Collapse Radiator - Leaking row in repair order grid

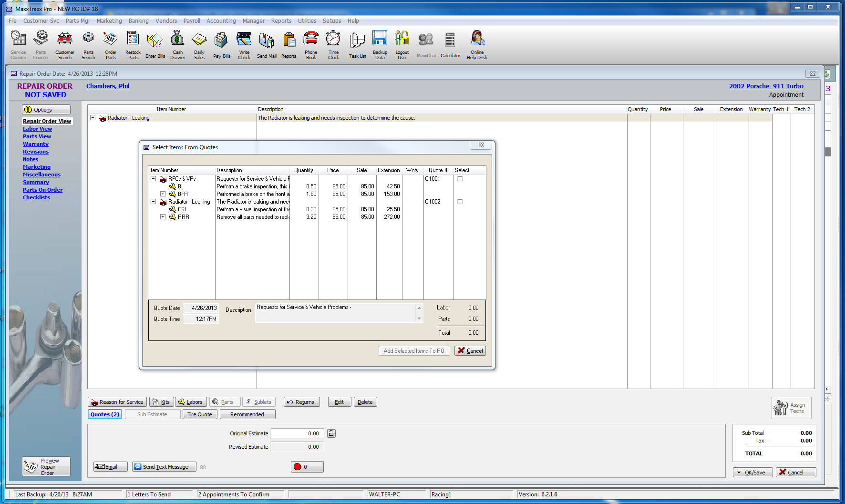(93, 118)
